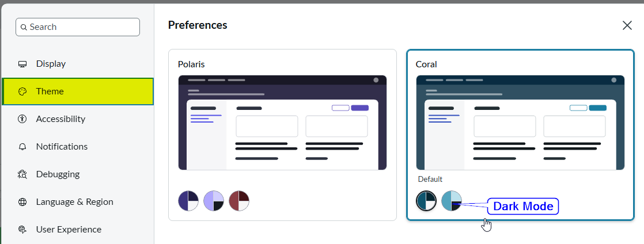Pick the maroon Polaris color variant
The height and width of the screenshot is (244, 644).
pos(239,201)
